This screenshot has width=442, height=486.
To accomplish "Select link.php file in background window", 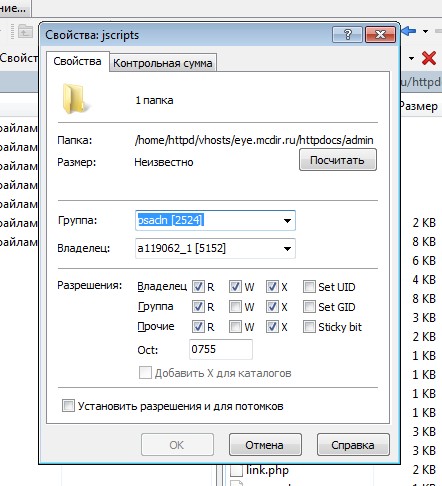I will click(x=267, y=470).
